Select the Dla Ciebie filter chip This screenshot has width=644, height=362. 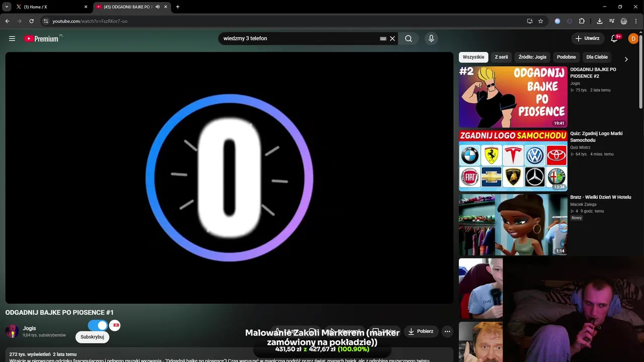point(597,57)
